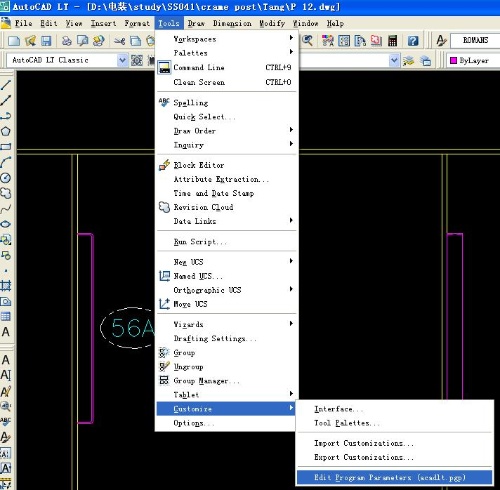Choose Options at bottom of Tools menu
This screenshot has height=490, width=500.
pyautogui.click(x=227, y=423)
